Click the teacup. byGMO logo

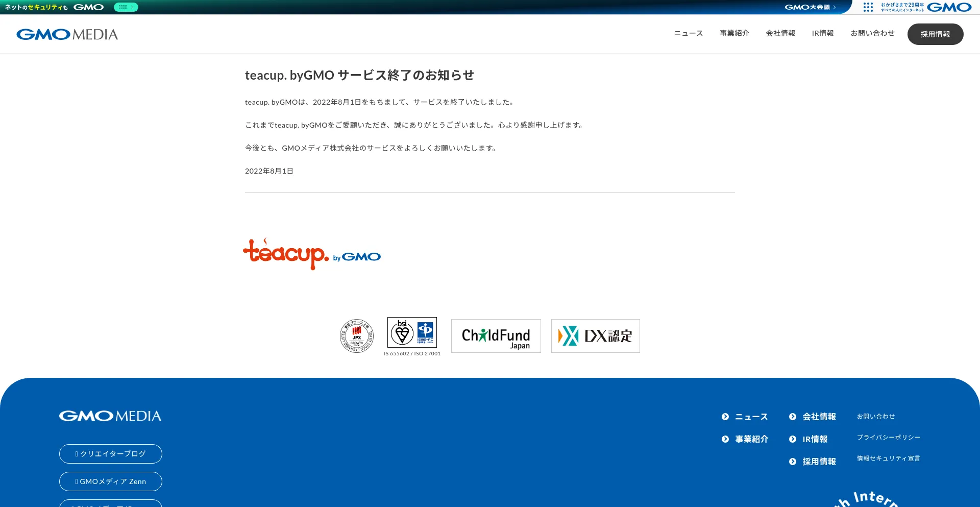coord(312,254)
